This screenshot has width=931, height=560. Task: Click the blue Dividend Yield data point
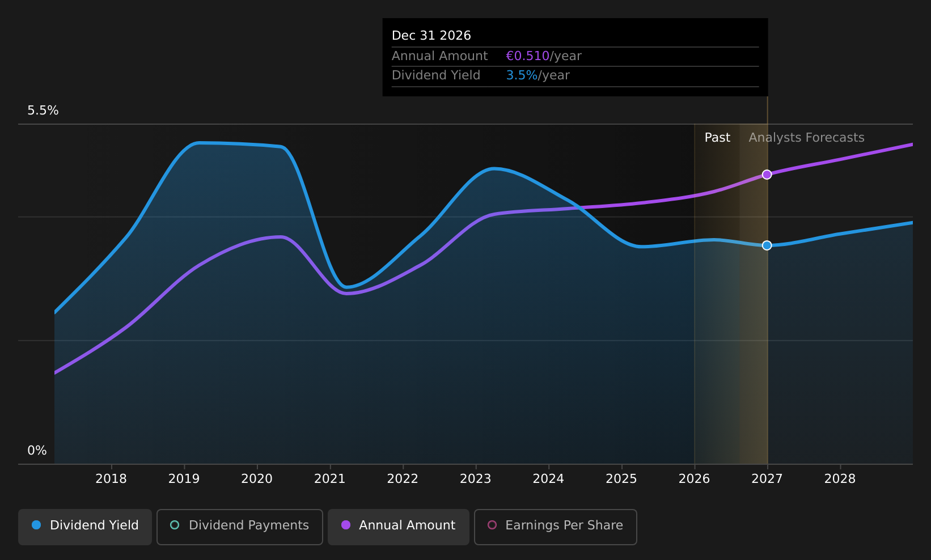click(x=767, y=245)
